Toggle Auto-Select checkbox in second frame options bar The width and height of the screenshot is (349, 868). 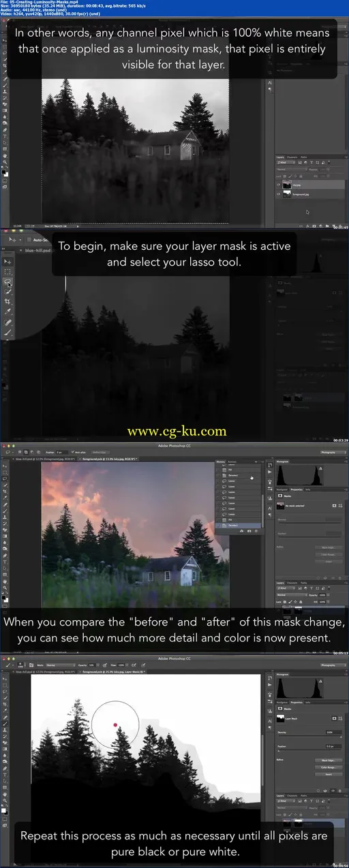tap(29, 239)
